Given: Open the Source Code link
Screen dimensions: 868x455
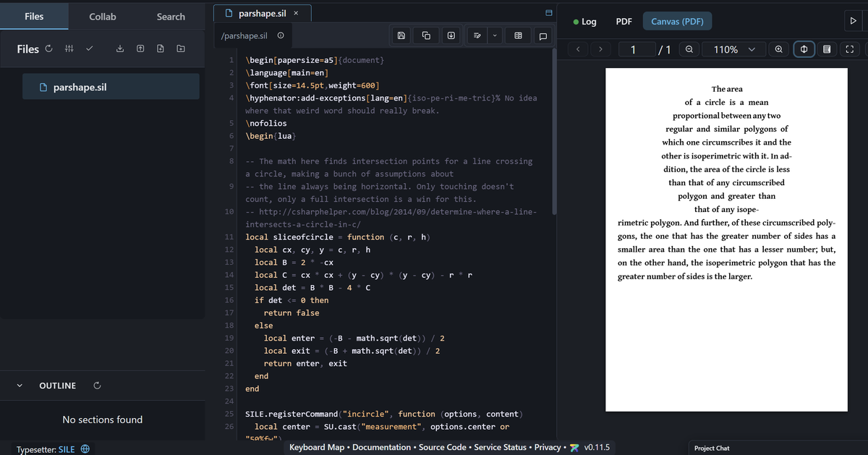Looking at the screenshot, I should coord(443,447).
